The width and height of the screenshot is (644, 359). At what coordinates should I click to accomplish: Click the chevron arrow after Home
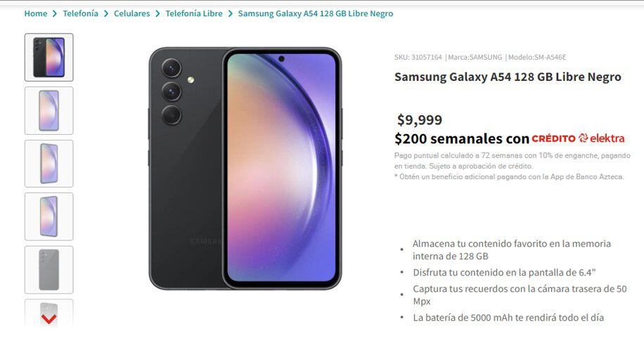55,13
